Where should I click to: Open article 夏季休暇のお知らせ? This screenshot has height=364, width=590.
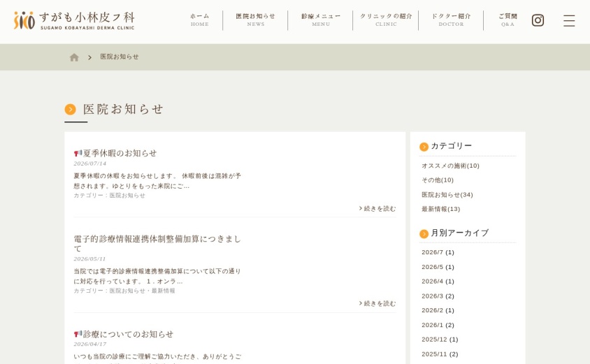tap(120, 153)
